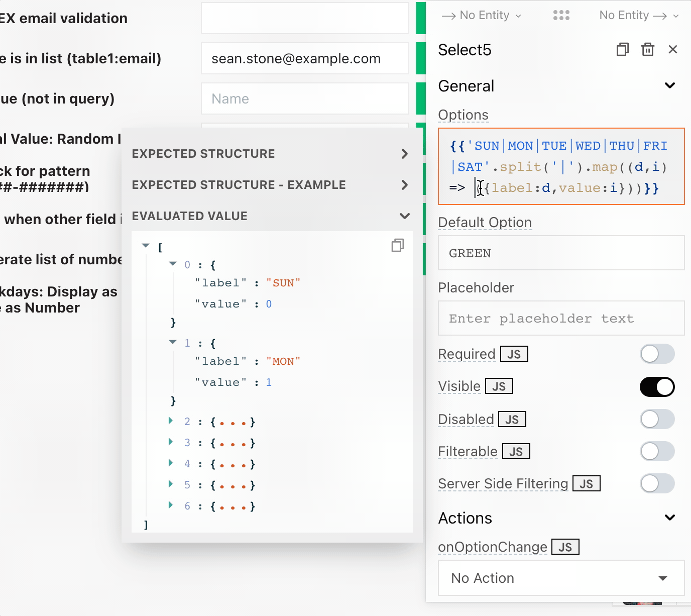Image resolution: width=691 pixels, height=616 pixels.
Task: Open the onOptionChange No Action dropdown
Action: click(561, 578)
